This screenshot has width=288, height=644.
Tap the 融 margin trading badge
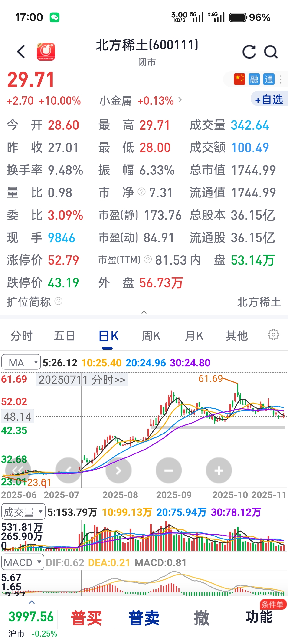254,79
